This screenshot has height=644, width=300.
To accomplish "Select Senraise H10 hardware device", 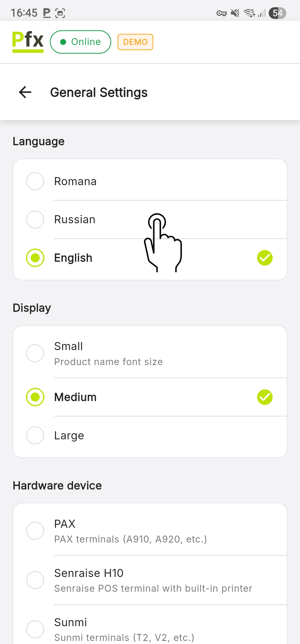I will pyautogui.click(x=35, y=580).
